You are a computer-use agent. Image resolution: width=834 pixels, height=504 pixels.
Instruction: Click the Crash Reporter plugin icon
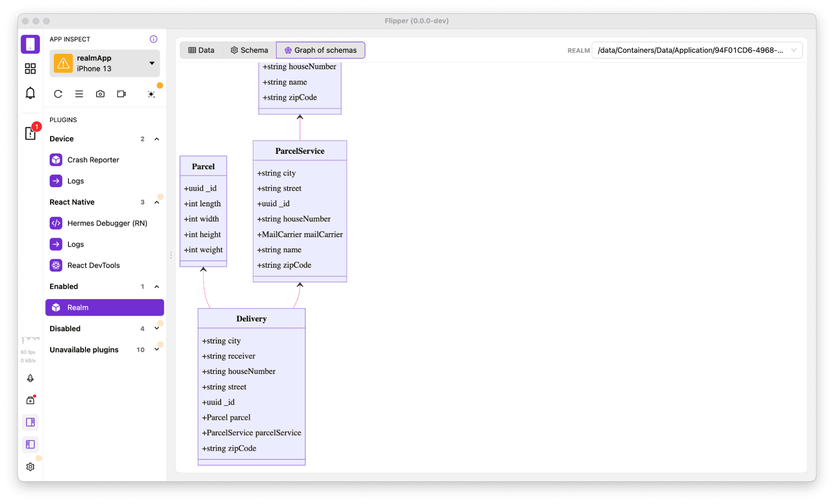[x=56, y=160]
